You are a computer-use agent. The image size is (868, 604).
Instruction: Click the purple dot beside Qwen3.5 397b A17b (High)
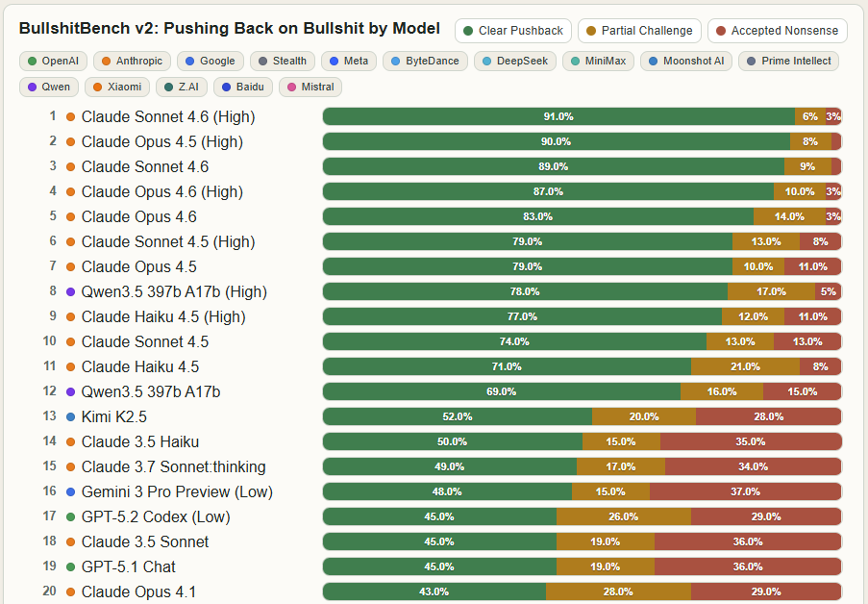pyautogui.click(x=71, y=292)
